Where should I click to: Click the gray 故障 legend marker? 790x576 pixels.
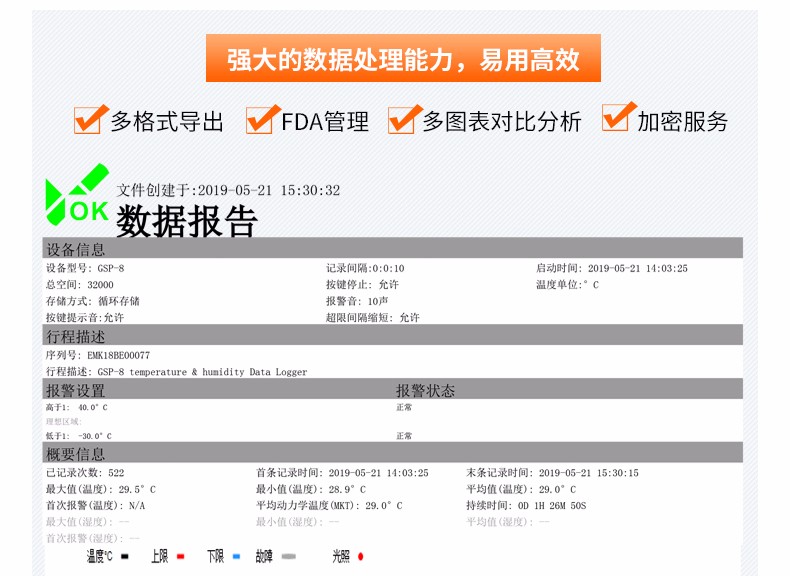pyautogui.click(x=292, y=556)
